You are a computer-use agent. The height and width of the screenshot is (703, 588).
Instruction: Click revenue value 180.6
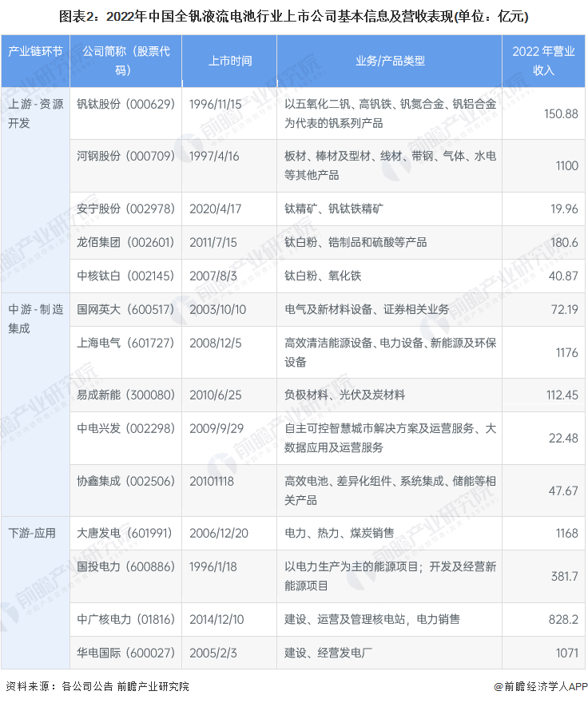[x=564, y=243]
